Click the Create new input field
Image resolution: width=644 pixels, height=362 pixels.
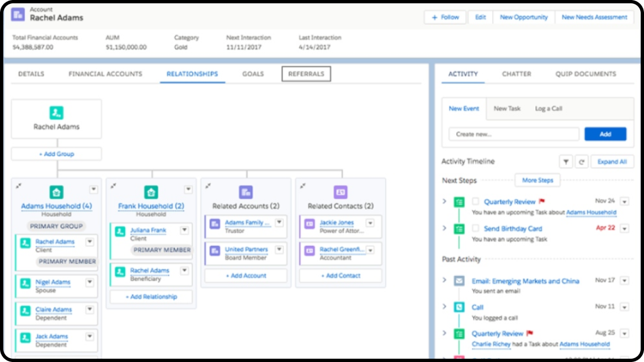coord(513,134)
